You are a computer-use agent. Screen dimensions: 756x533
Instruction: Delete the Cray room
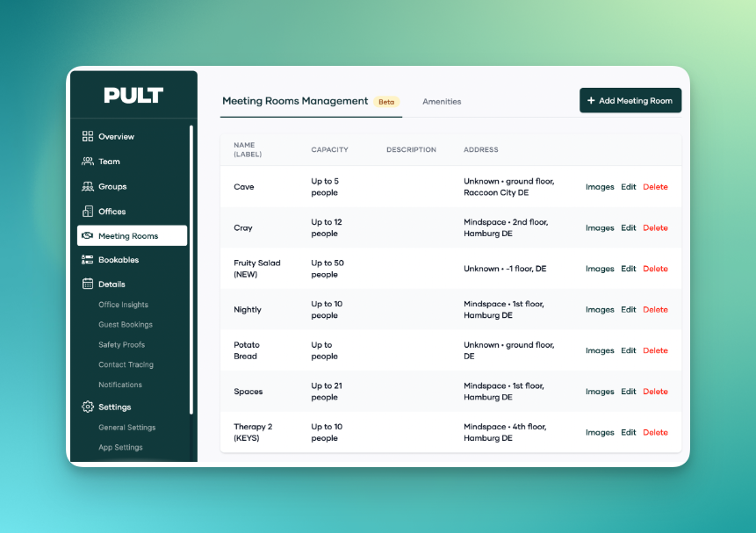[655, 228]
